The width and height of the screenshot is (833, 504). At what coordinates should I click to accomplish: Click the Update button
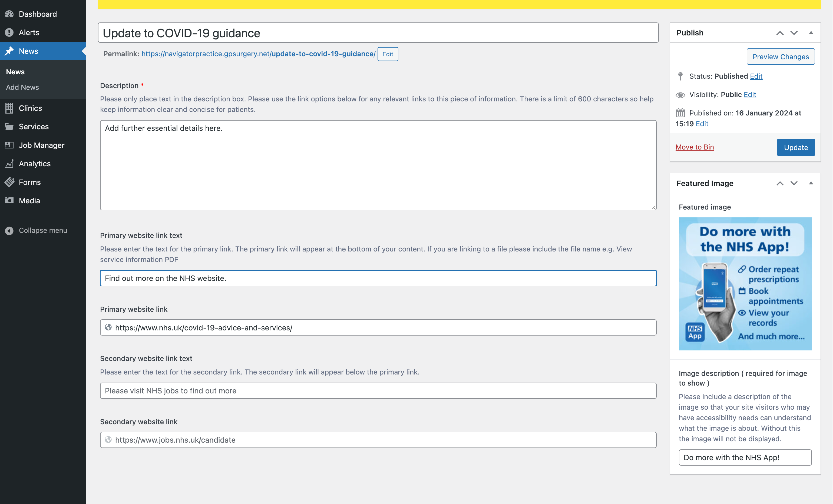tap(796, 147)
